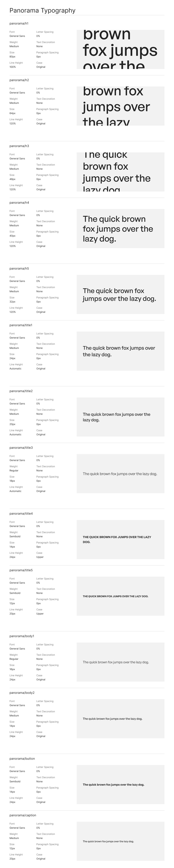The height and width of the screenshot is (868, 174).
Task: Click the panorama/h4 preview text box
Action: click(x=120, y=228)
